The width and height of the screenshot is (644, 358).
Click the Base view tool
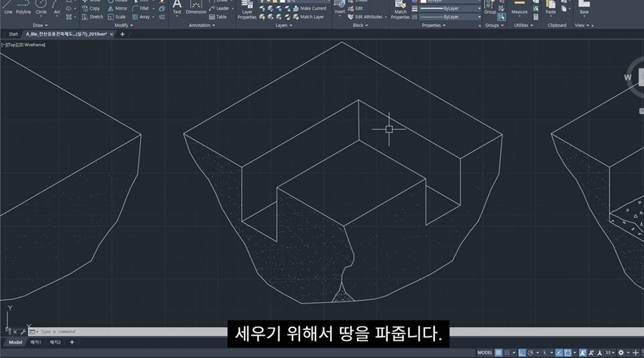click(584, 7)
